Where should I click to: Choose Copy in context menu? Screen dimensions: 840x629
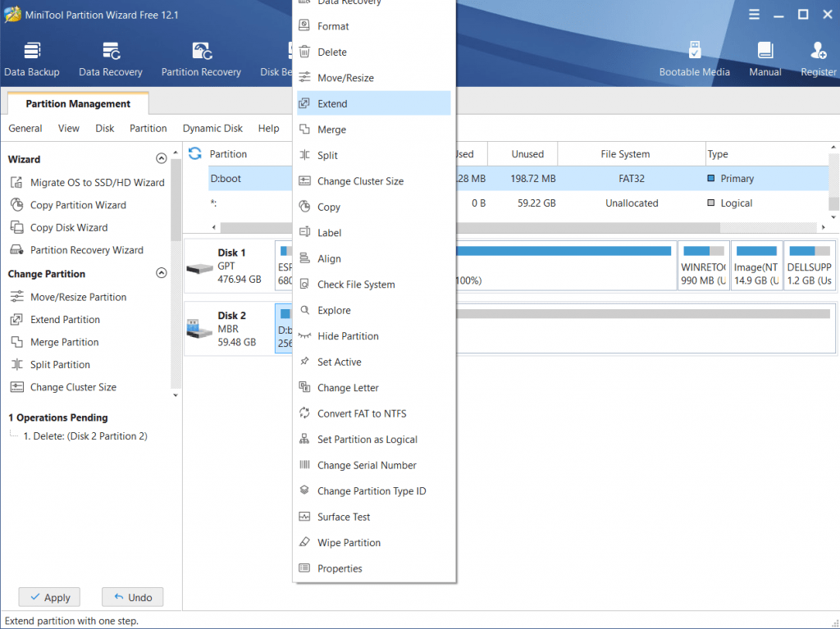[374, 207]
